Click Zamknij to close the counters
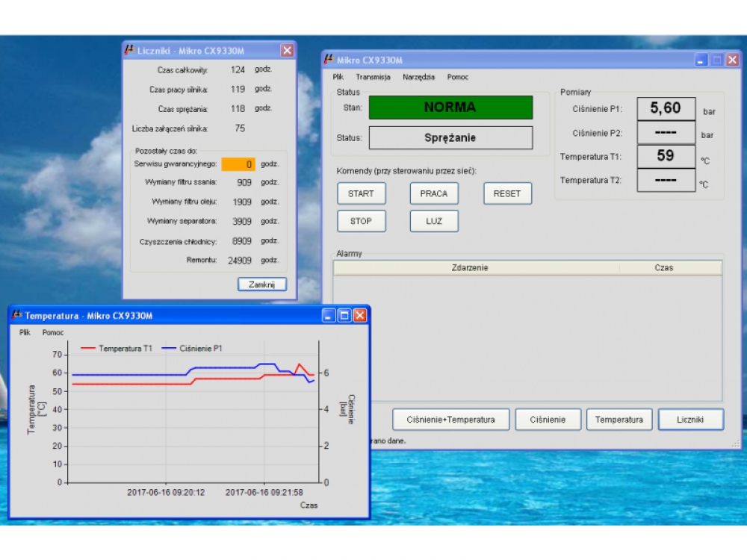747x560 pixels. pos(262,284)
